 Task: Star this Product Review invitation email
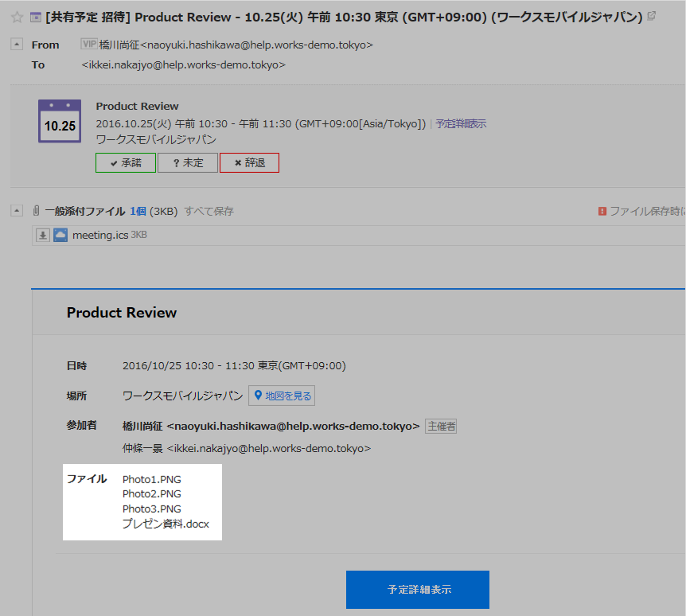point(17,17)
